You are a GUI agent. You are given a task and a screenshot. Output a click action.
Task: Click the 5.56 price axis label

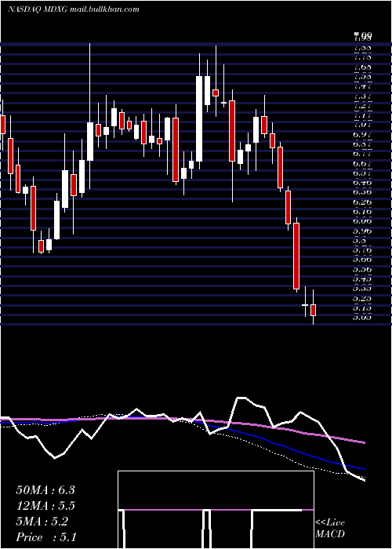(x=362, y=270)
